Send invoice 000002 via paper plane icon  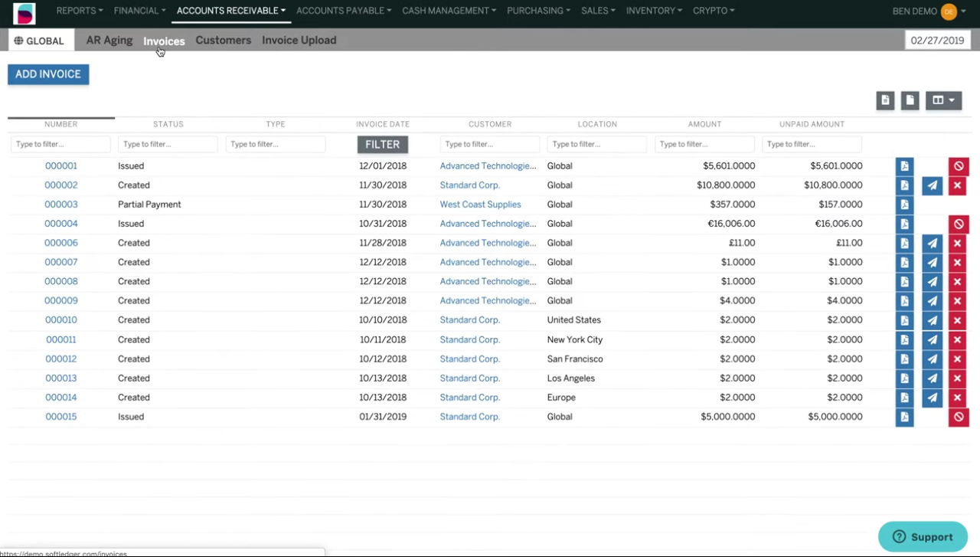pos(932,185)
